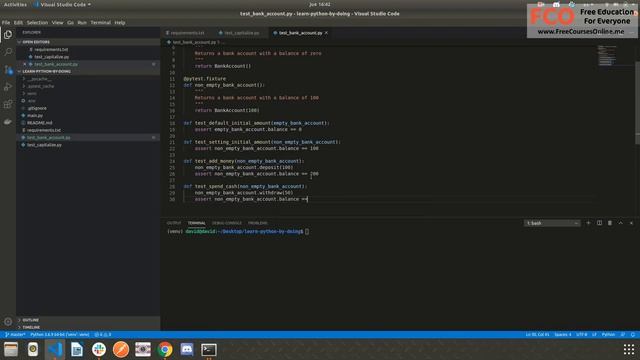
Task: Open the Source Control view
Action: pyautogui.click(x=8, y=69)
